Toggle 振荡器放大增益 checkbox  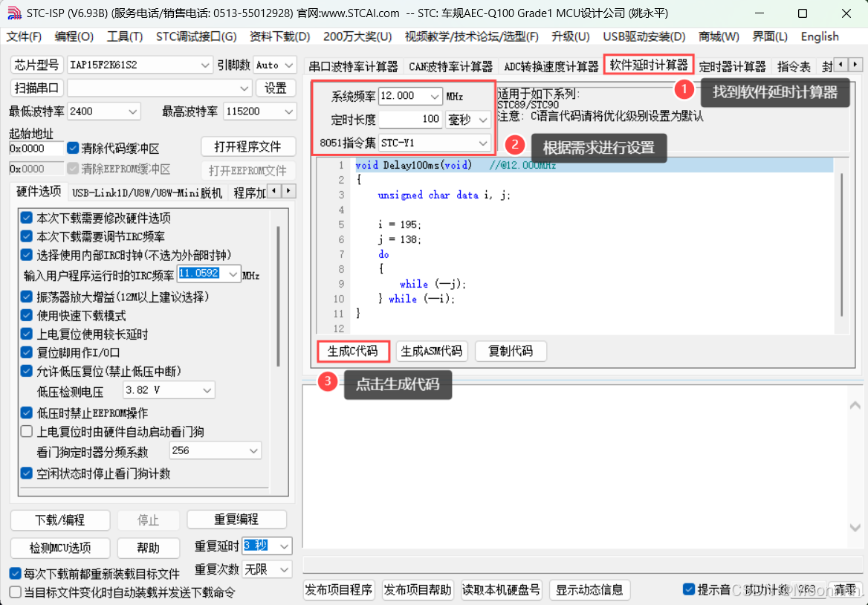tap(27, 297)
